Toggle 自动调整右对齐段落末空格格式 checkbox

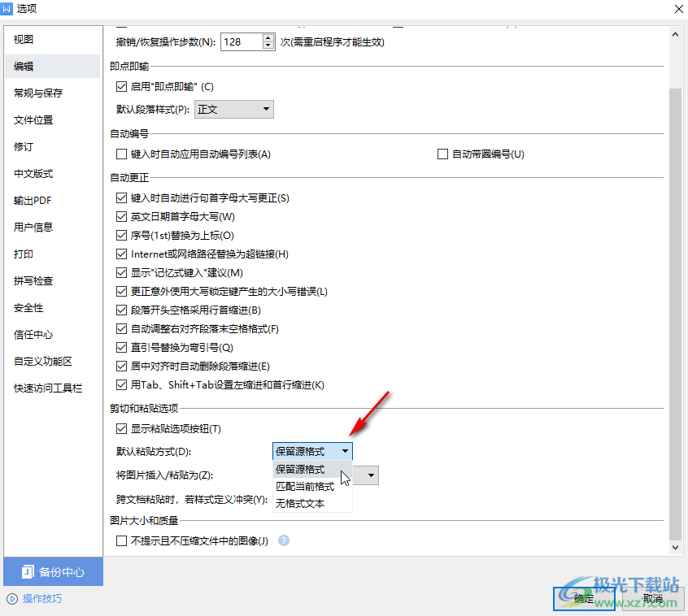121,329
